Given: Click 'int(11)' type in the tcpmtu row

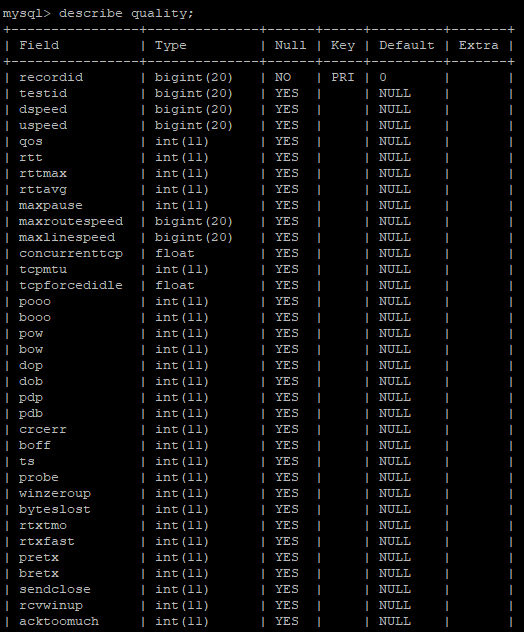Looking at the screenshot, I should 182,269.
